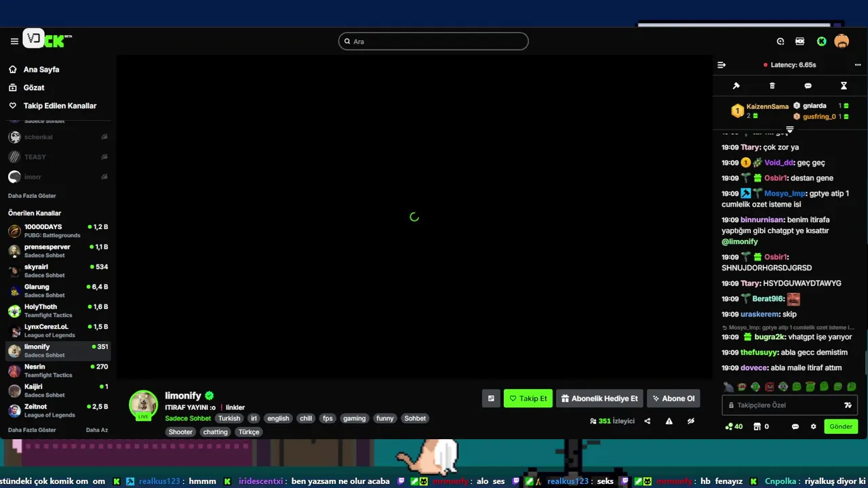
Task: Click Void_dd username in chat
Action: (778, 163)
